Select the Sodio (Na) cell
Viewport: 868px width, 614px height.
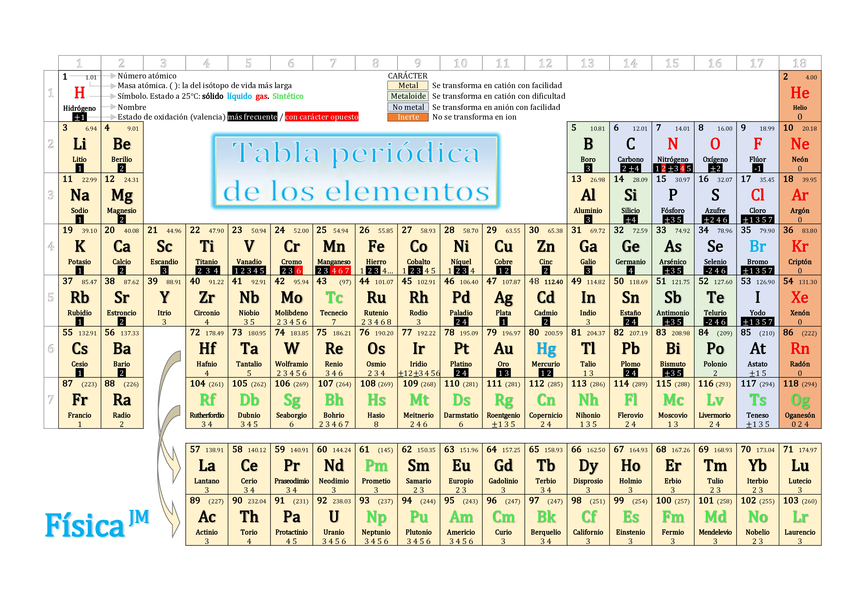tap(79, 198)
